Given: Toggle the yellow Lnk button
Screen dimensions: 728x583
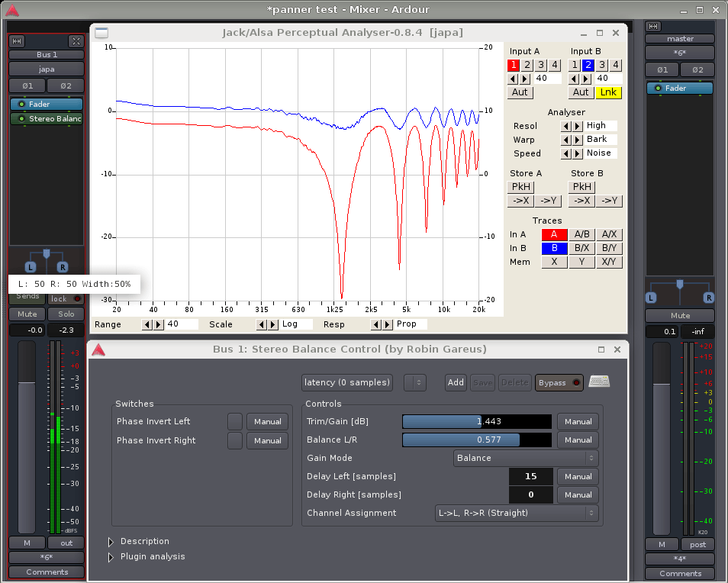Looking at the screenshot, I should click(608, 92).
